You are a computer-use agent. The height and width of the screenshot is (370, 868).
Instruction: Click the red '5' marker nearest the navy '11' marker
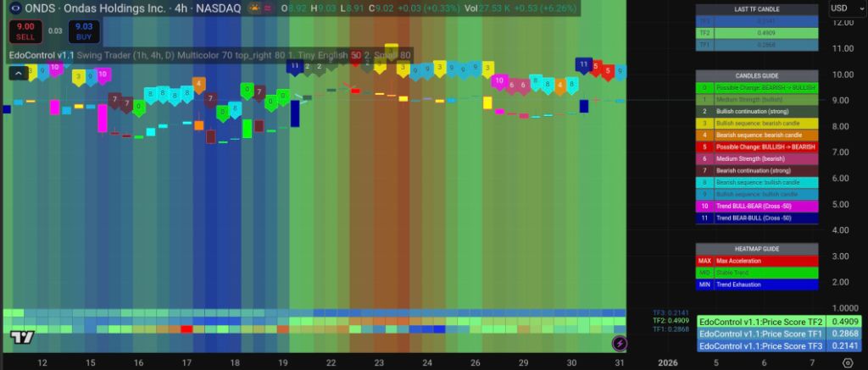pyautogui.click(x=596, y=66)
